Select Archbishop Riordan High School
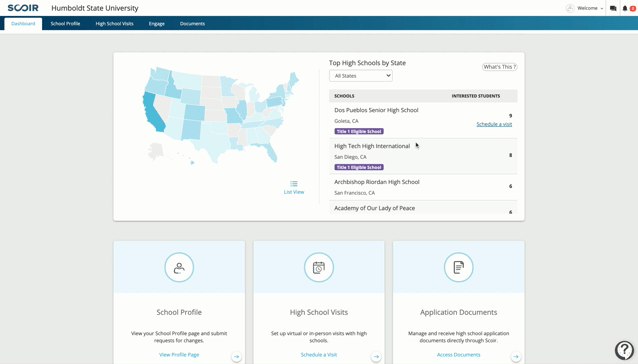The width and height of the screenshot is (638, 364). click(x=377, y=182)
